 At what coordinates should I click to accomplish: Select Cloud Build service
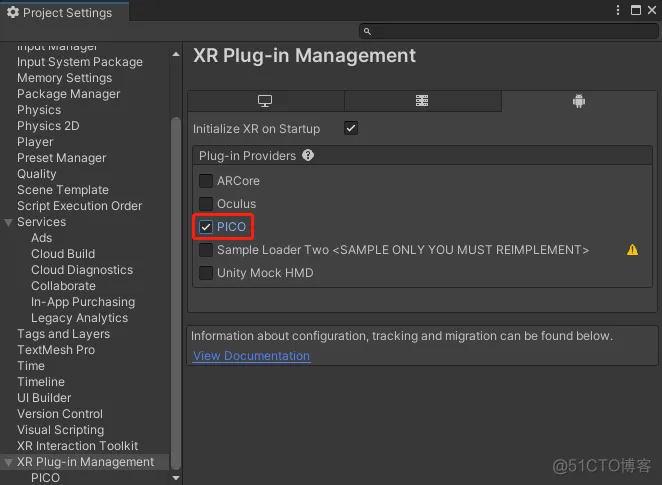coord(63,254)
